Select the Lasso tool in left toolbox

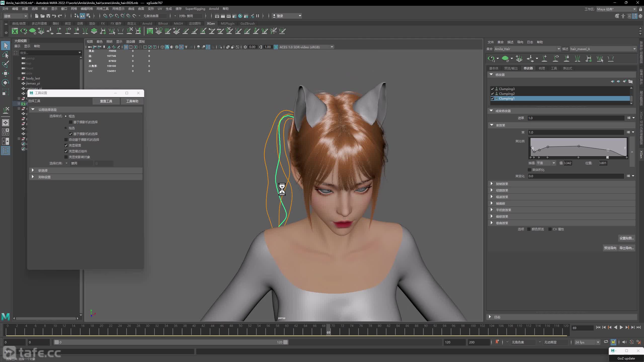click(x=6, y=55)
